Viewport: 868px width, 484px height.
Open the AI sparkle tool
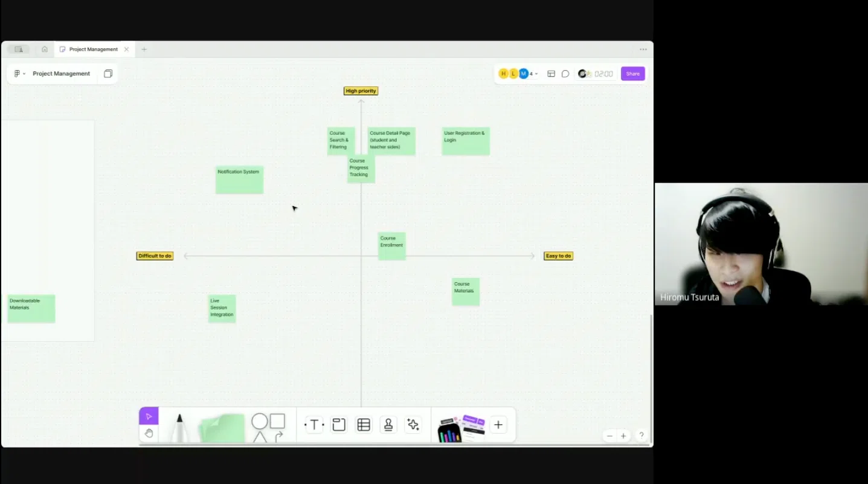pos(413,425)
